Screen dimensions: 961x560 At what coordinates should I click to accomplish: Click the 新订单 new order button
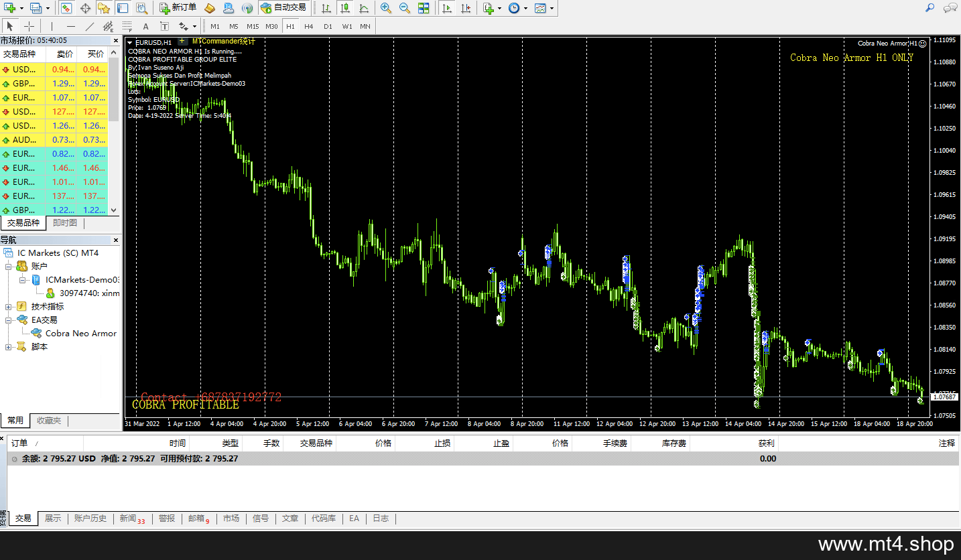point(178,8)
